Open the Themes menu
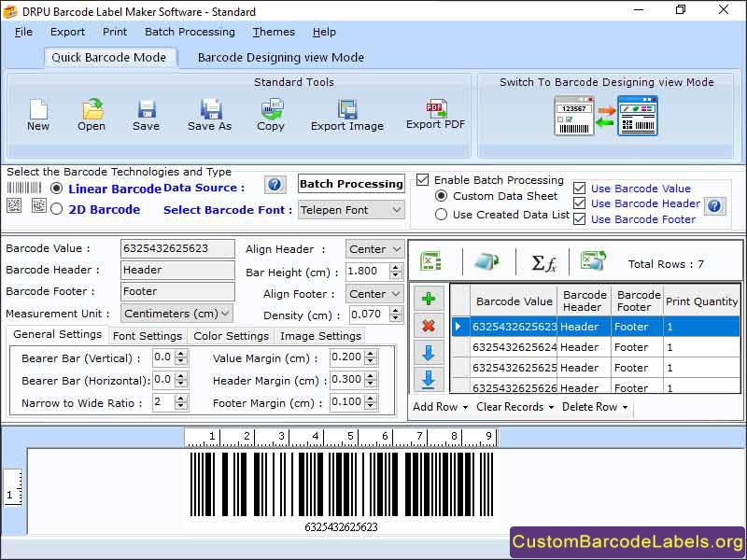 pos(274,32)
